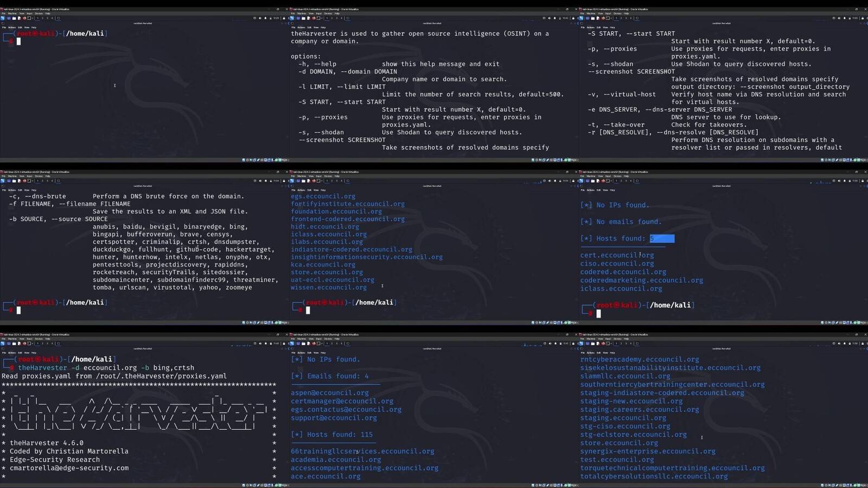Screen dimensions: 868x488
Task: Click host 'ciso.eccouncil.org'
Action: pyautogui.click(x=617, y=264)
